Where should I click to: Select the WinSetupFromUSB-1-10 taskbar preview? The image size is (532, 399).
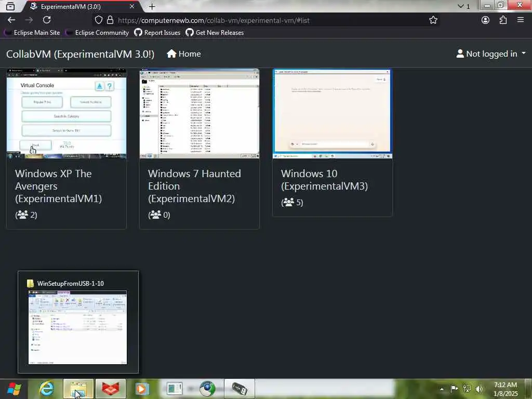78,322
